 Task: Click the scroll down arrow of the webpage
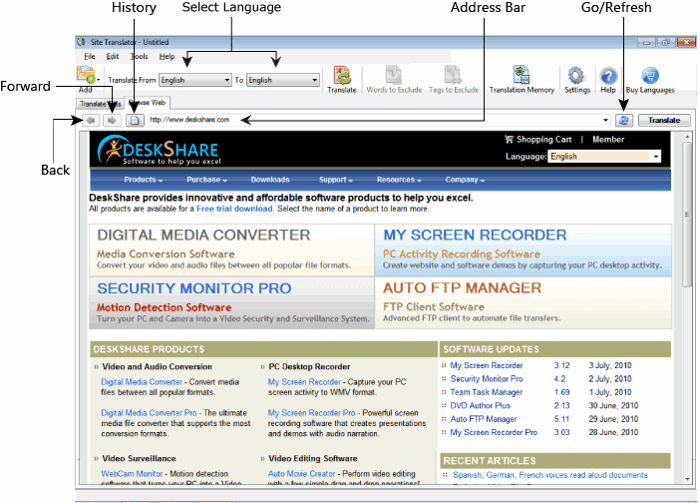pyautogui.click(x=687, y=479)
